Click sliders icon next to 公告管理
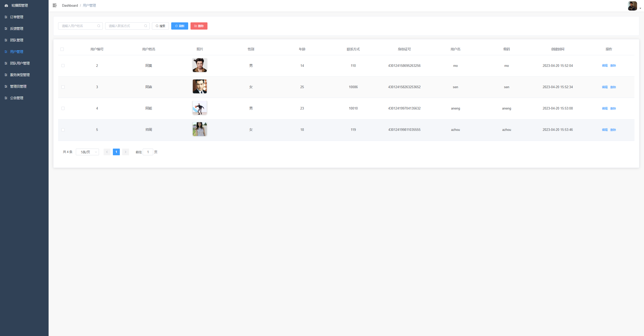 point(6,98)
